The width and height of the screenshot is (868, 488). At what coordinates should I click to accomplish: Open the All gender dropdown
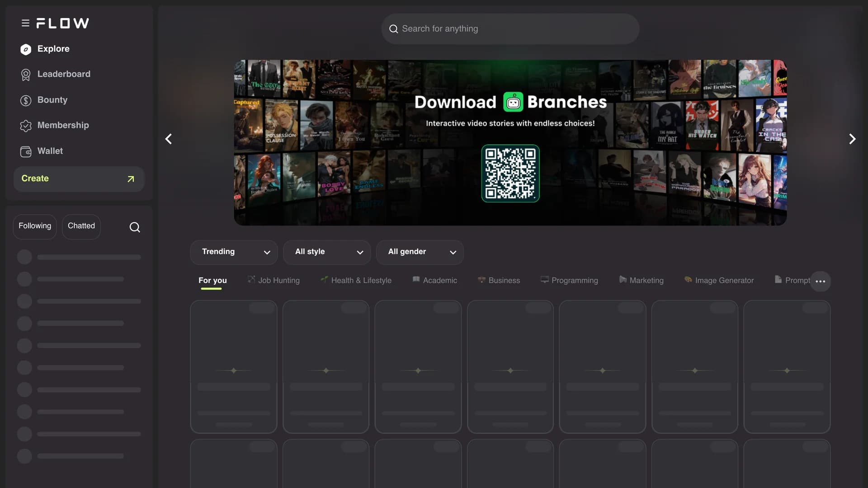(420, 252)
